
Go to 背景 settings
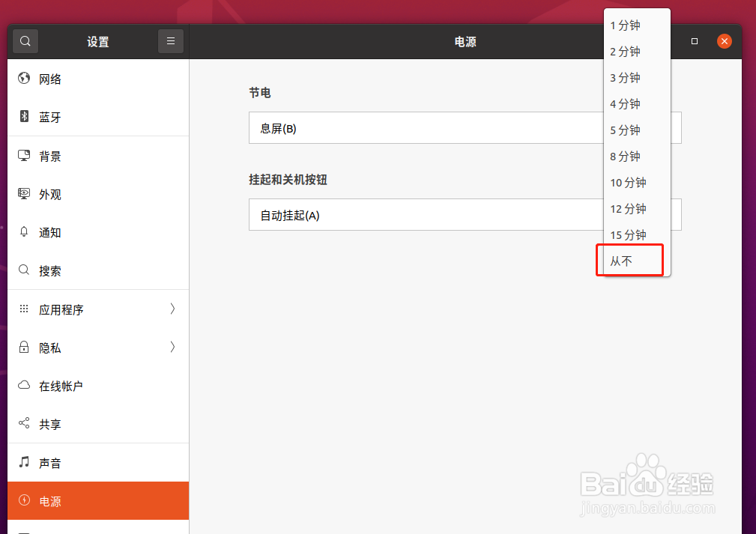tap(98, 156)
